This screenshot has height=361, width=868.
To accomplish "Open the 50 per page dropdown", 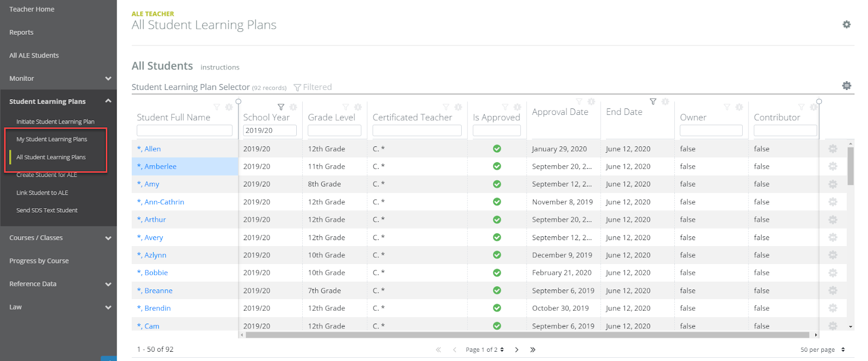I will coord(822,350).
